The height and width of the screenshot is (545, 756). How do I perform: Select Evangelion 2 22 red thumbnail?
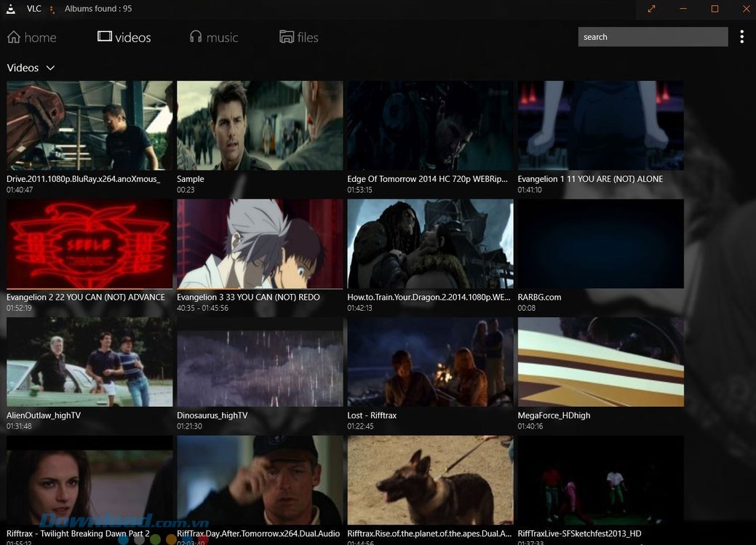click(89, 244)
